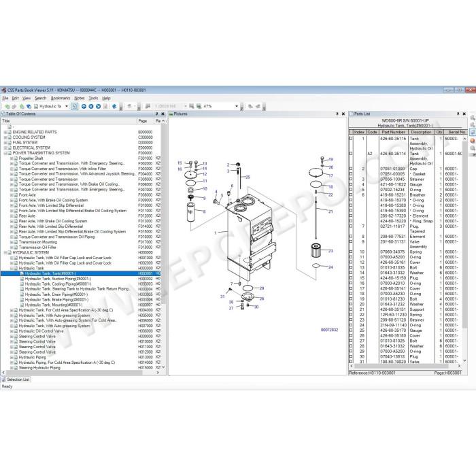
Task: Close the Table Of Contents panel
Action: click(163, 114)
